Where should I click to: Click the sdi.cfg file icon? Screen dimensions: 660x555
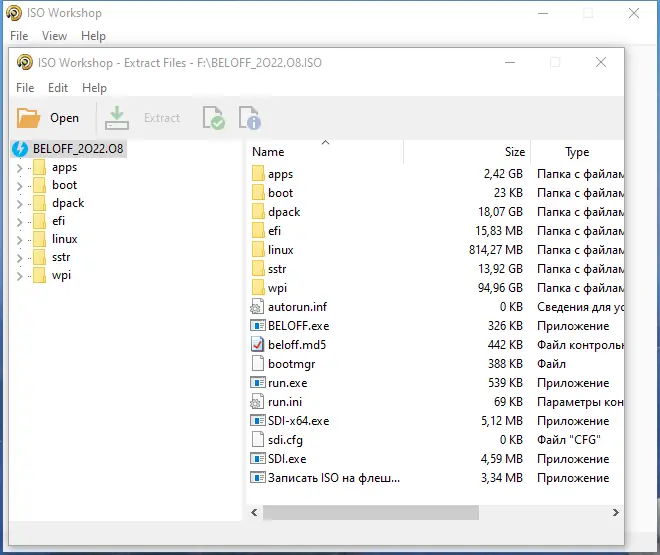[x=257, y=440]
